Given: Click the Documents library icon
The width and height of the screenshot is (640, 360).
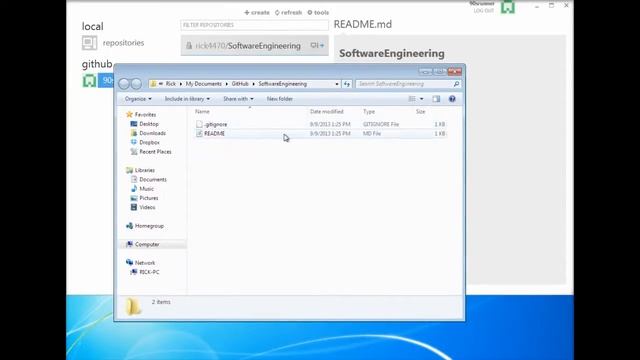Looking at the screenshot, I should pyautogui.click(x=133, y=179).
